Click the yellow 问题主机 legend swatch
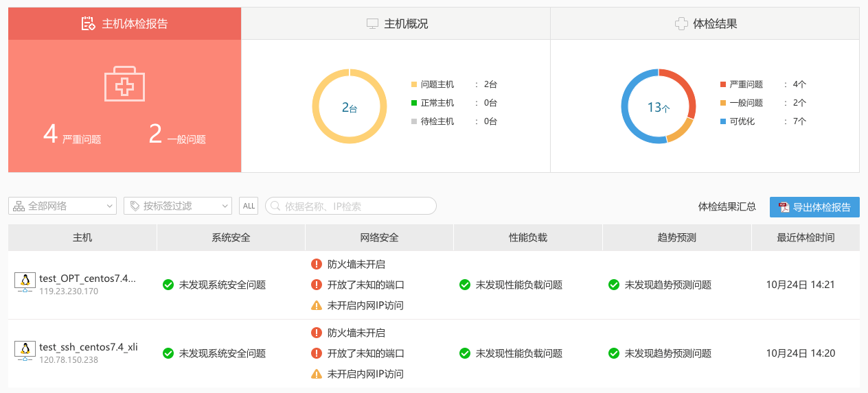868x393 pixels. point(414,84)
